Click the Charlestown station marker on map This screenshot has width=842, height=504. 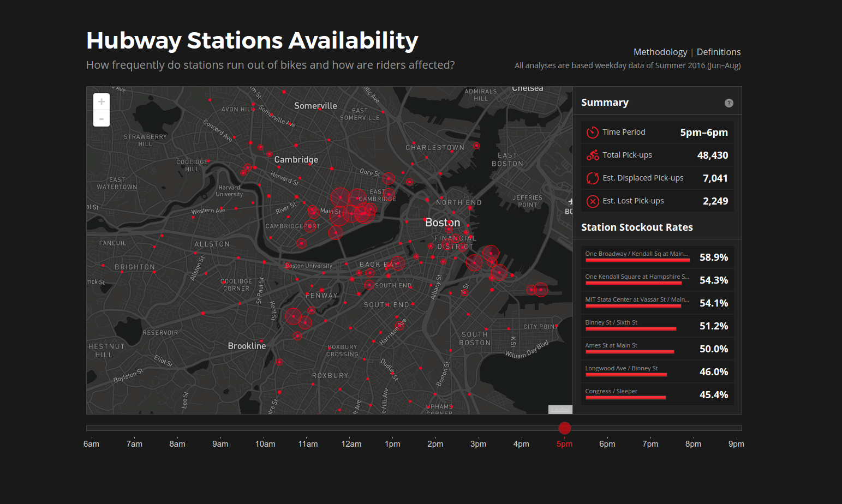click(476, 146)
